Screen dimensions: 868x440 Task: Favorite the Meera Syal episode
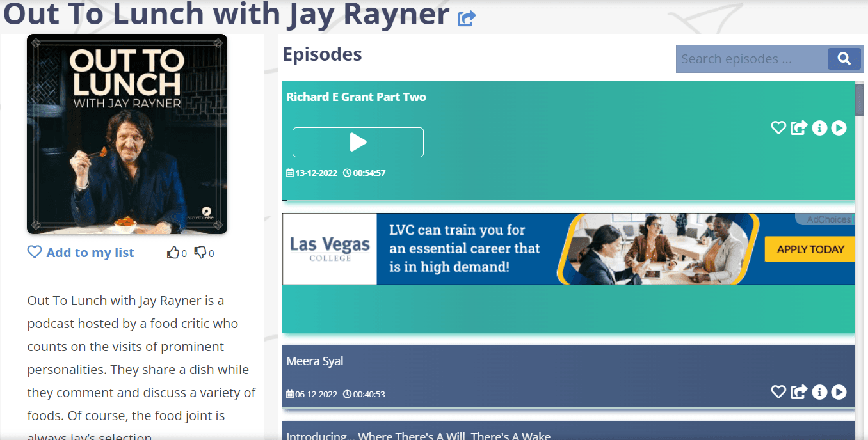[x=778, y=391]
